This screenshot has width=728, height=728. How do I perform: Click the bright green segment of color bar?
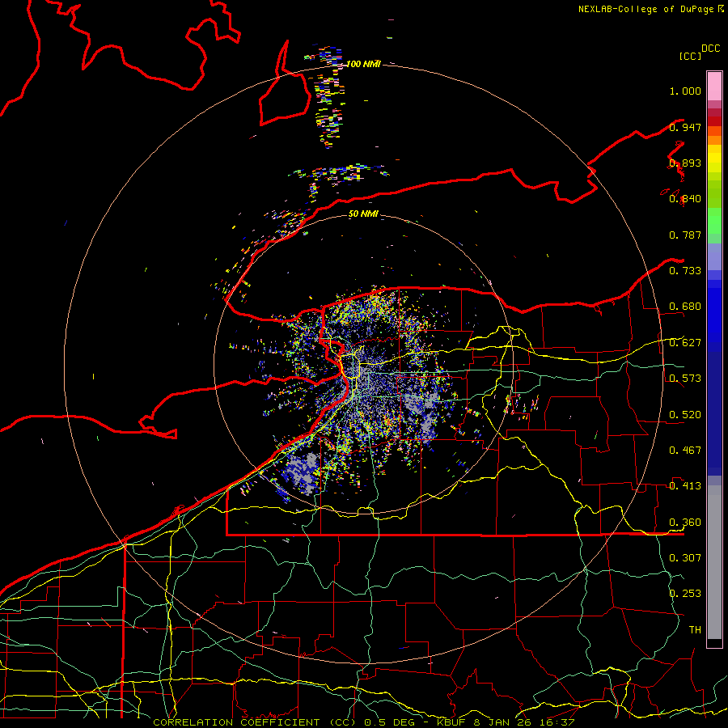tap(714, 221)
